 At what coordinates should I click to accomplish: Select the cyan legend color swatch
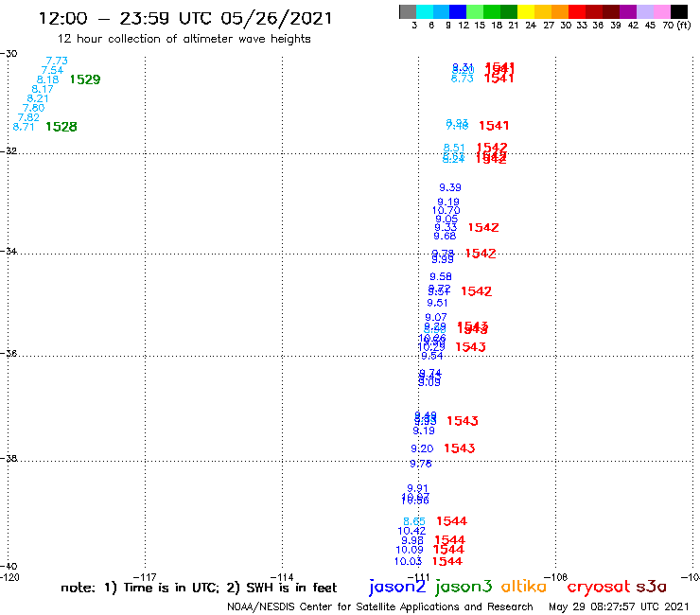(425, 12)
